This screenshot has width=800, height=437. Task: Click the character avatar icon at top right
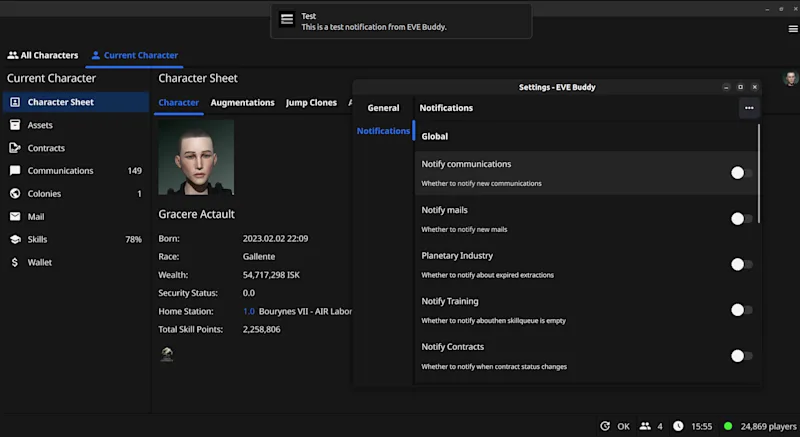791,79
